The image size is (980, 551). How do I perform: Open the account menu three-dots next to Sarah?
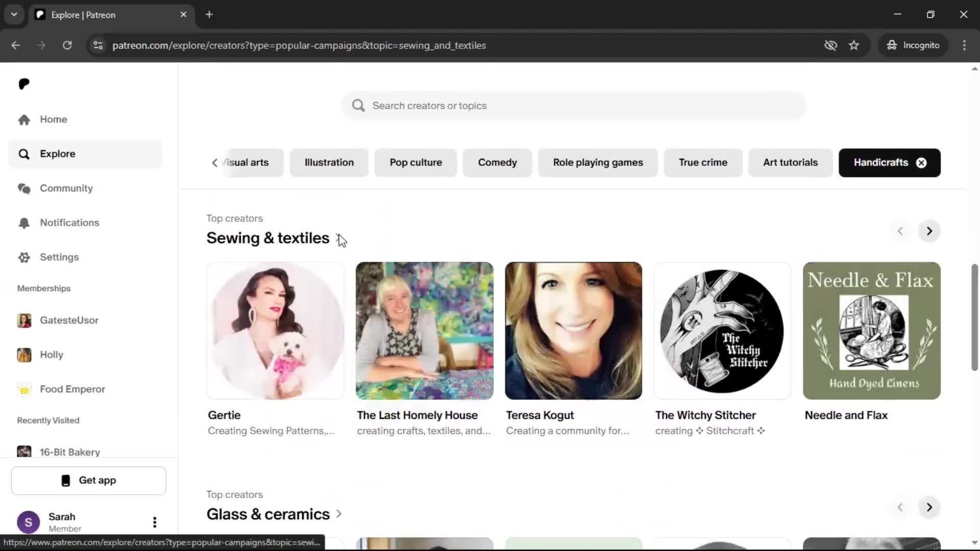tap(155, 522)
